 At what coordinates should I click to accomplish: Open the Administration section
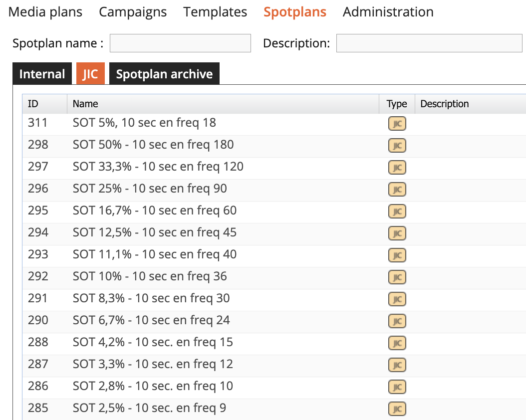click(388, 12)
